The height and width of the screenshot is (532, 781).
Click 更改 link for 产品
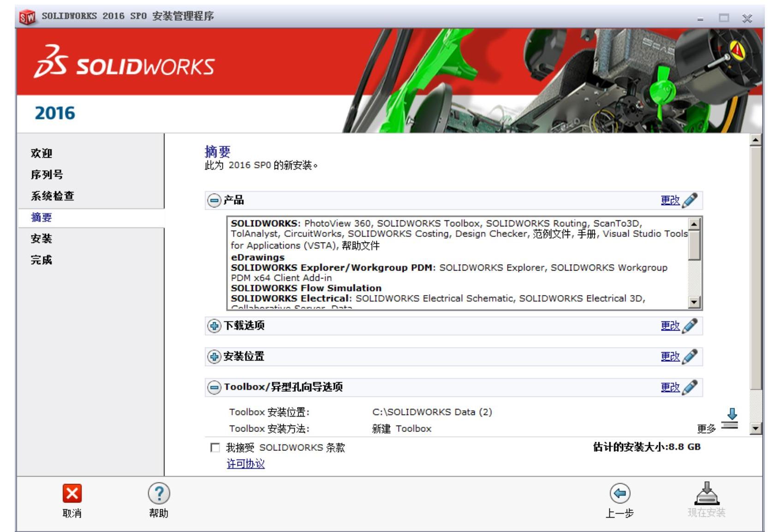click(x=670, y=200)
